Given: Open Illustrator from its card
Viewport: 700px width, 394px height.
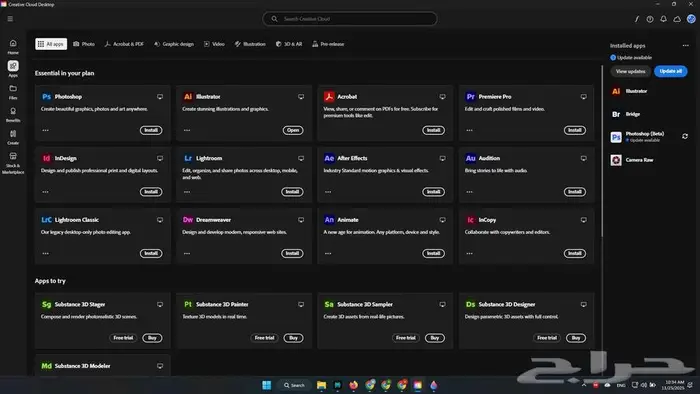Looking at the screenshot, I should tap(293, 130).
